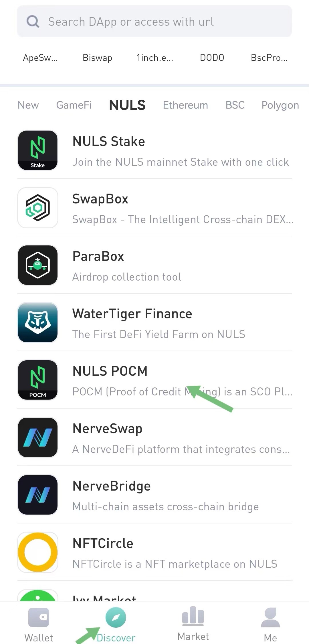Switch to the Me profile tab

coord(270,625)
